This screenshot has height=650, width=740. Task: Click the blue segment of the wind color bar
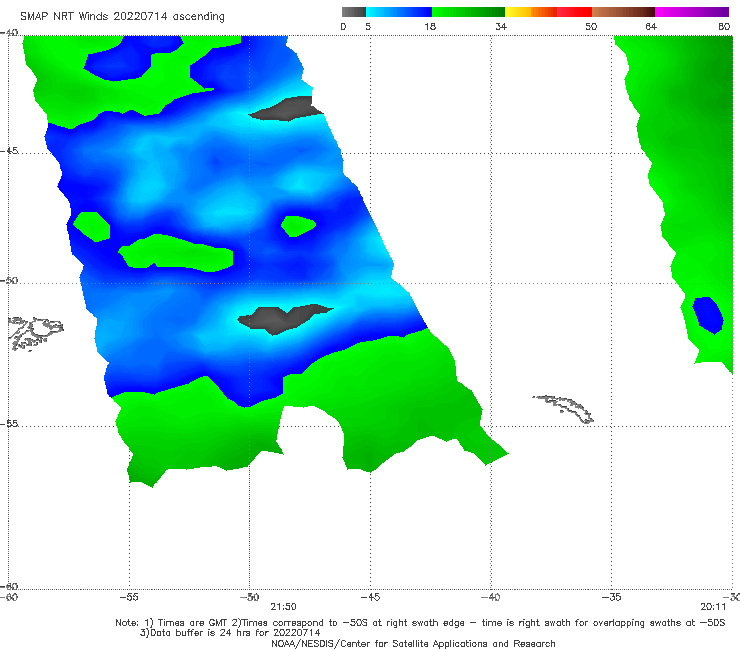[399, 12]
